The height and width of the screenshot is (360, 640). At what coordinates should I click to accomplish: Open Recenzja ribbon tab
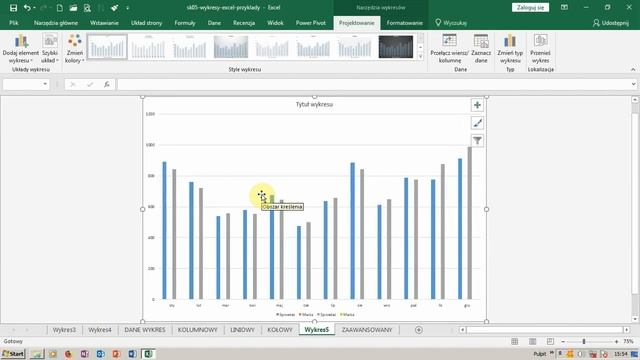(x=244, y=23)
